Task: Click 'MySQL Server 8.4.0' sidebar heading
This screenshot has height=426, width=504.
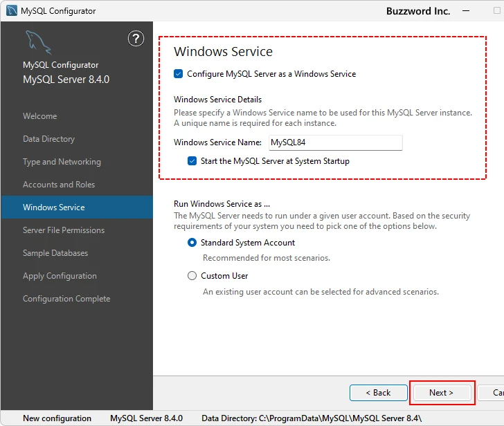Action: click(66, 80)
